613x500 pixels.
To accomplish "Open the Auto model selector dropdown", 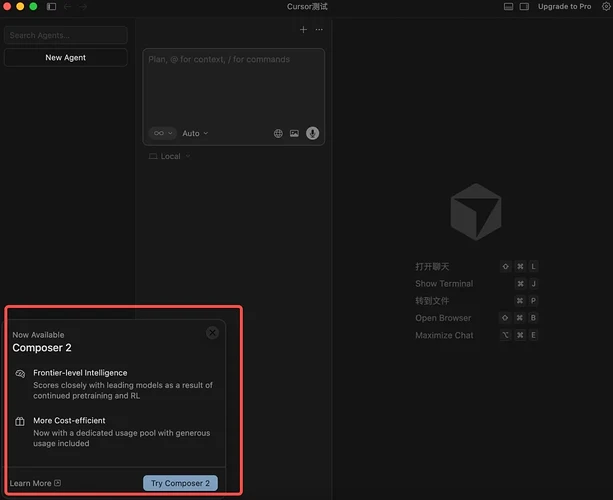I will pos(195,133).
